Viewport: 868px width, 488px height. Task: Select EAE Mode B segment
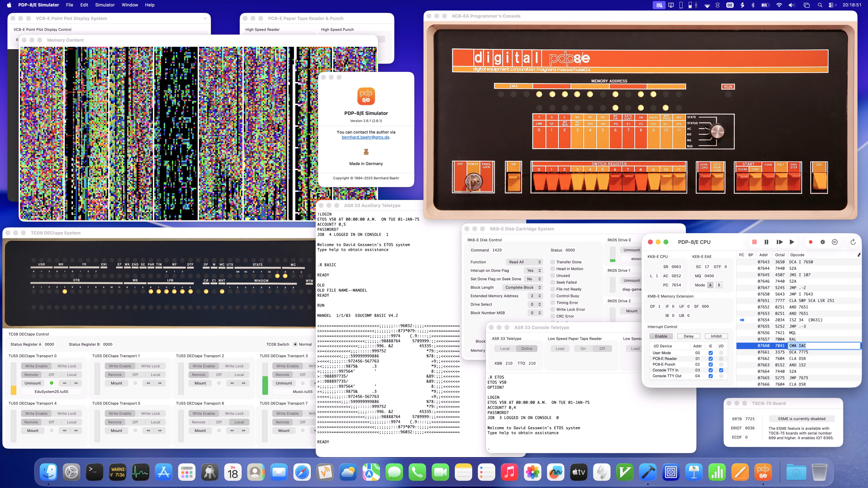[x=719, y=285]
